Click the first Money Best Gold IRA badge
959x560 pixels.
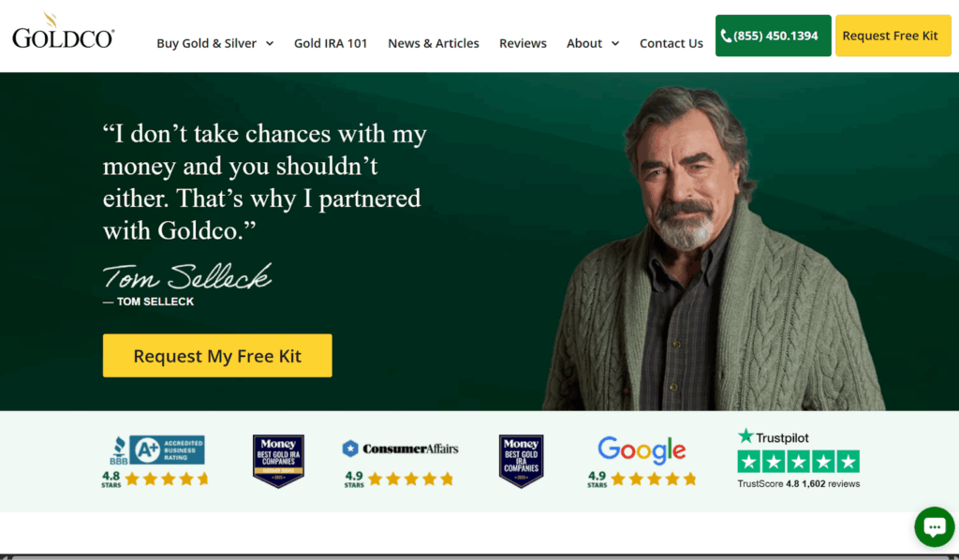tap(278, 461)
